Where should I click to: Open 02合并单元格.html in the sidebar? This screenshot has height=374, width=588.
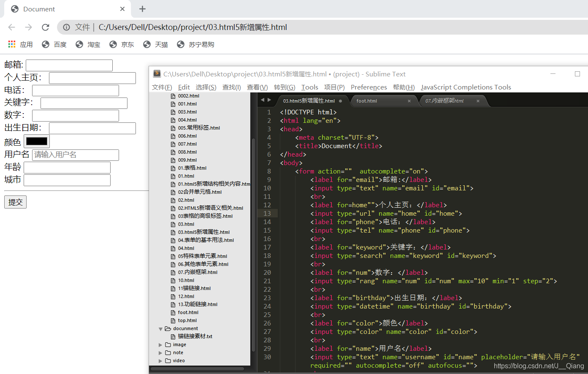click(200, 192)
